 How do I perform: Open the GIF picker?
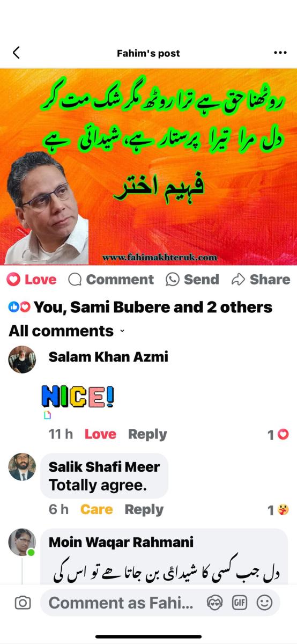click(239, 603)
